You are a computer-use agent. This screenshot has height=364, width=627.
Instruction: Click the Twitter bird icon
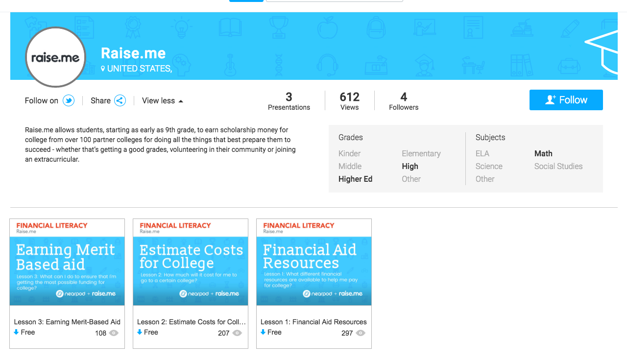[x=69, y=100]
